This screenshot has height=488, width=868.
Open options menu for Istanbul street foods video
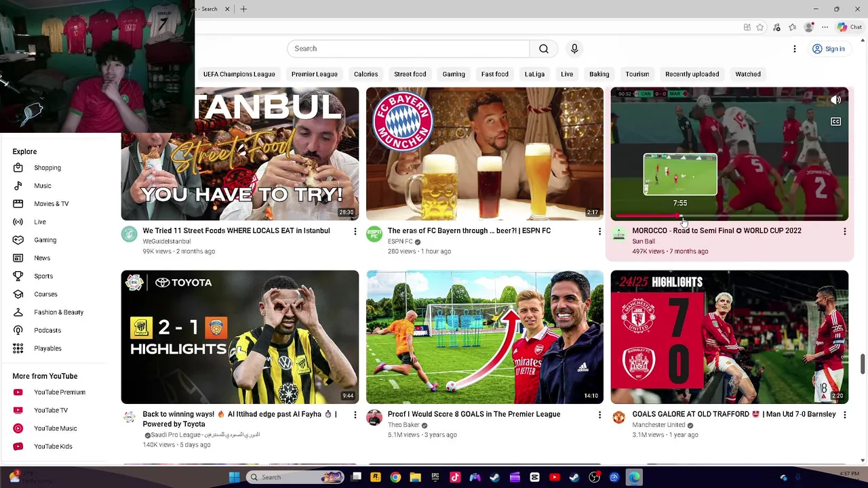click(355, 232)
